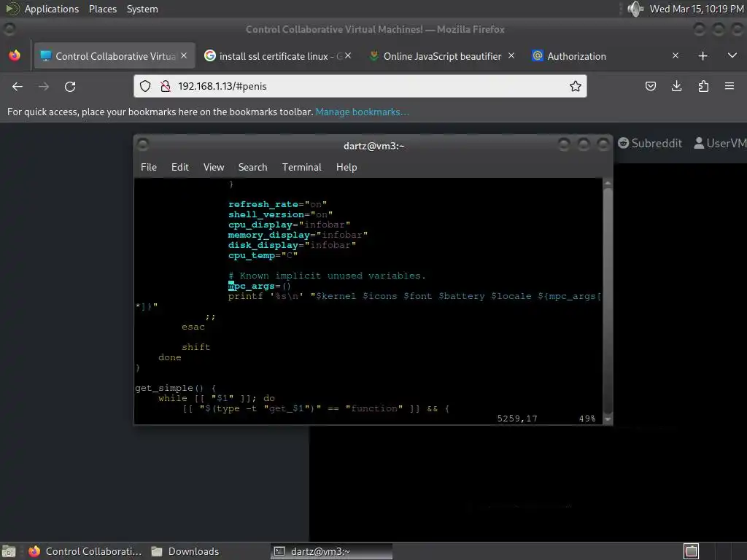Click the clock showing Wed Mar 15
The width and height of the screenshot is (747, 560).
point(697,9)
